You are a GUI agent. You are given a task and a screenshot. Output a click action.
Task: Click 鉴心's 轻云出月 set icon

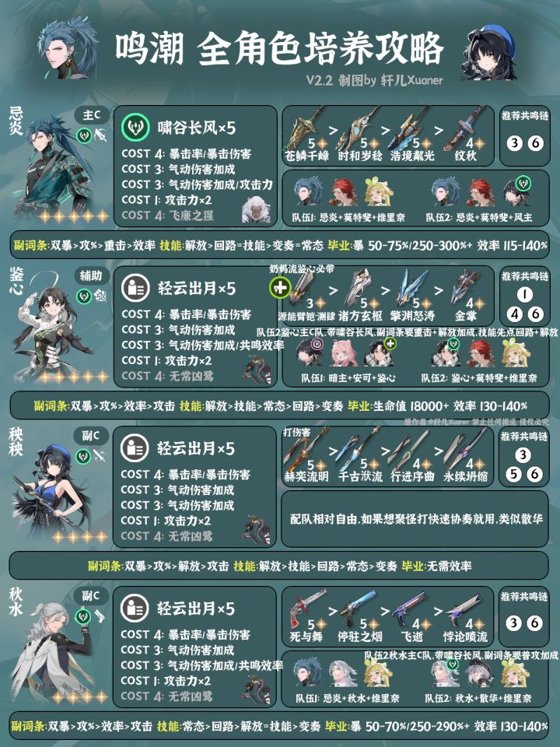[x=135, y=288]
